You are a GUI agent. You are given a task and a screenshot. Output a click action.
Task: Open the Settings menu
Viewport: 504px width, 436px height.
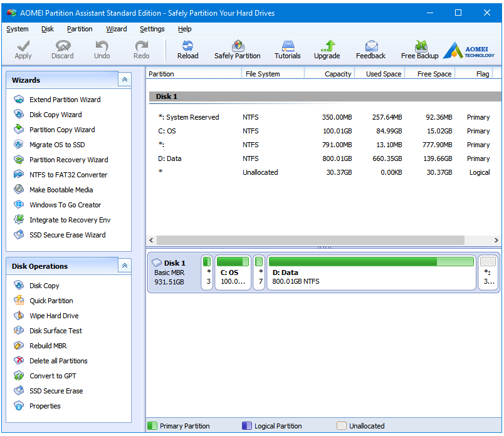[152, 29]
